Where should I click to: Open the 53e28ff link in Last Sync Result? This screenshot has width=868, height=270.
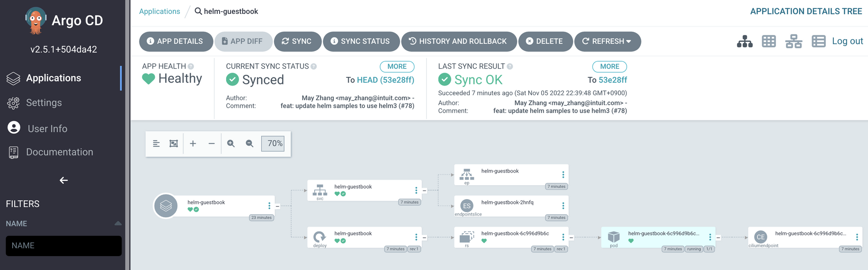(613, 80)
